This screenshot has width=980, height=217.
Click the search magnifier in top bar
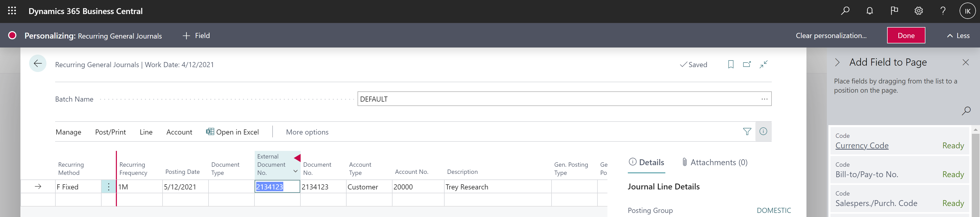[845, 11]
